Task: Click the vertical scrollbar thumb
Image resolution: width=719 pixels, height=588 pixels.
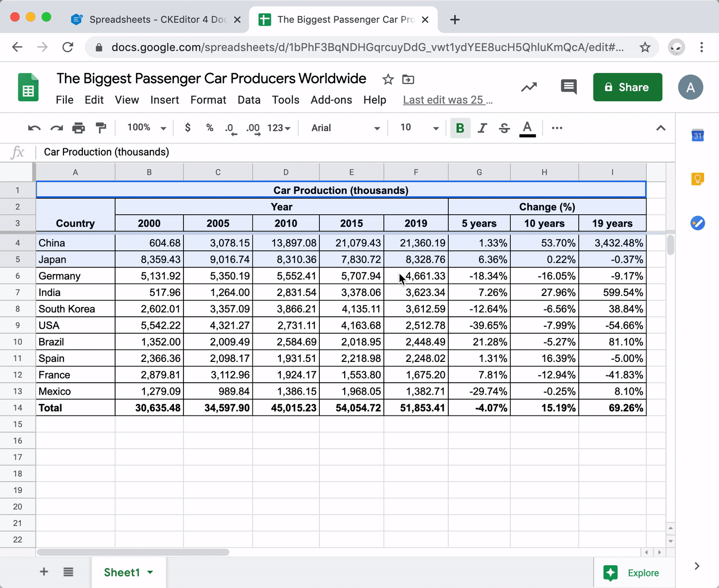Action: (x=670, y=245)
